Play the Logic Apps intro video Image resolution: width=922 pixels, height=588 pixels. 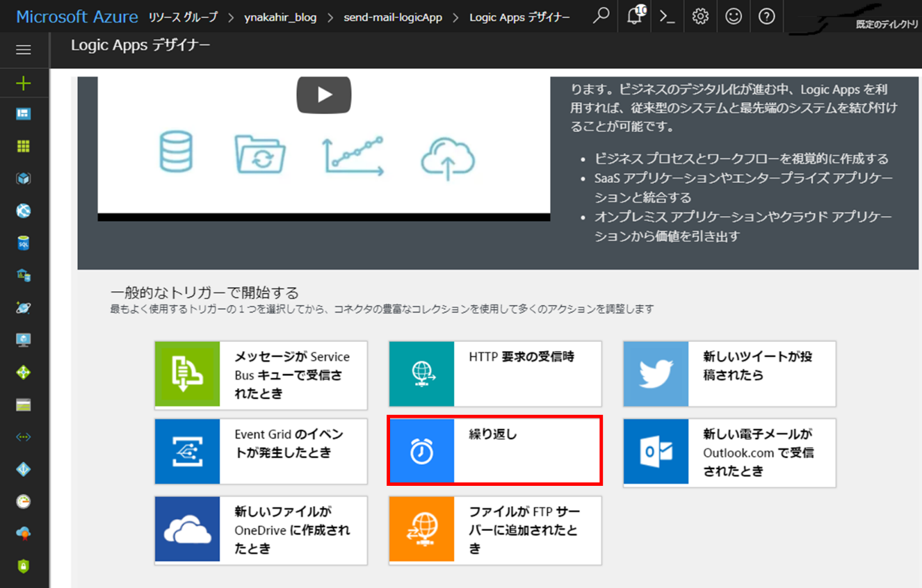point(324,95)
